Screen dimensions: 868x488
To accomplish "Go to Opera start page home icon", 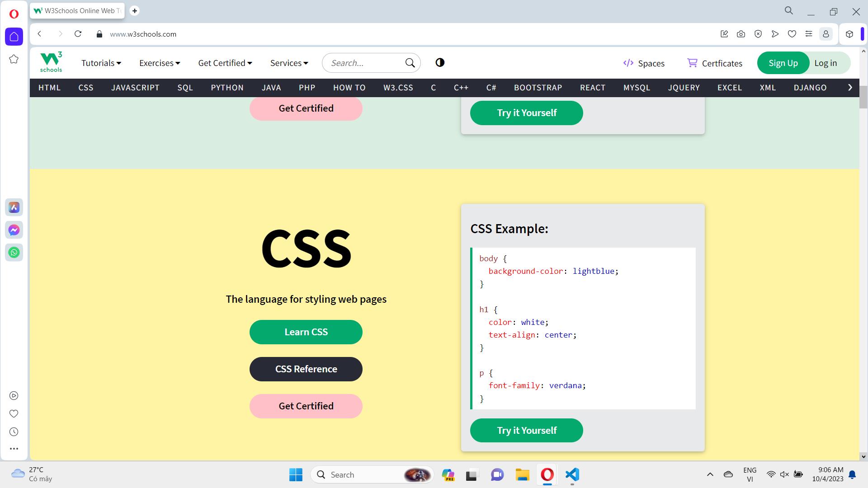I will [14, 37].
